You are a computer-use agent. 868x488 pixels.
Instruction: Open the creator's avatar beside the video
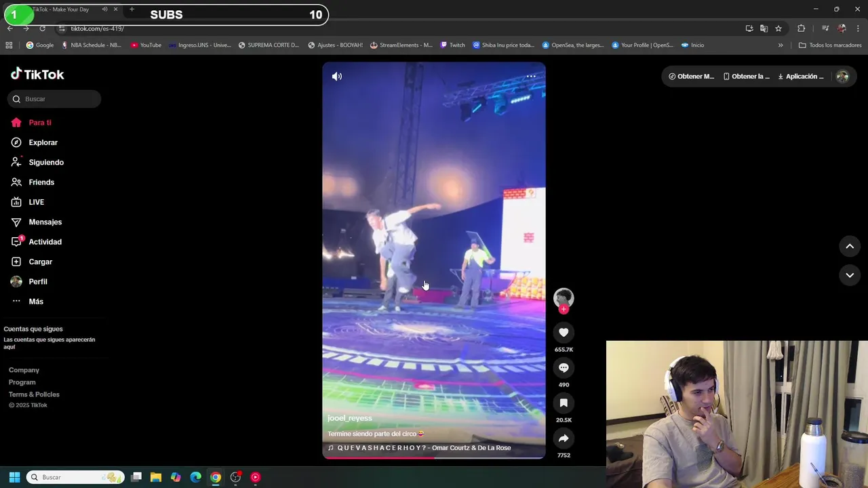pos(564,298)
